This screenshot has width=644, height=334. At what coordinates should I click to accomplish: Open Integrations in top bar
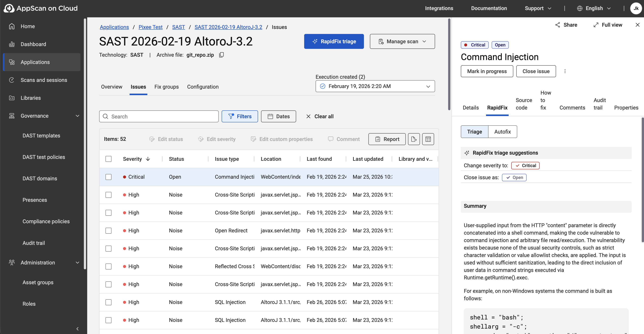(x=439, y=8)
